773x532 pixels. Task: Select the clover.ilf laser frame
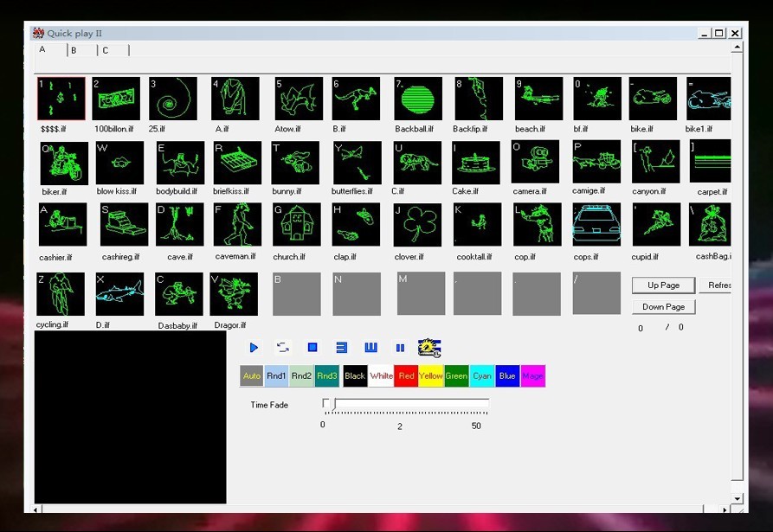pyautogui.click(x=417, y=225)
